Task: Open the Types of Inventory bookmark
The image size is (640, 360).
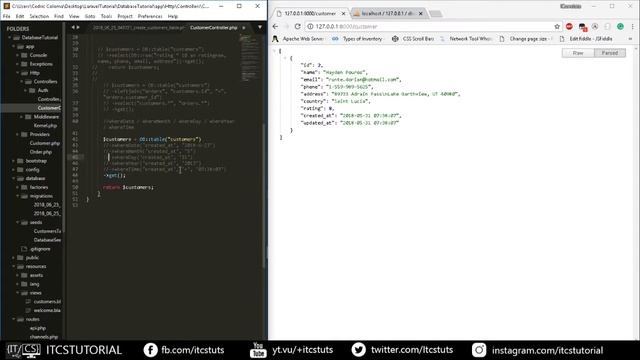Action: (357, 39)
